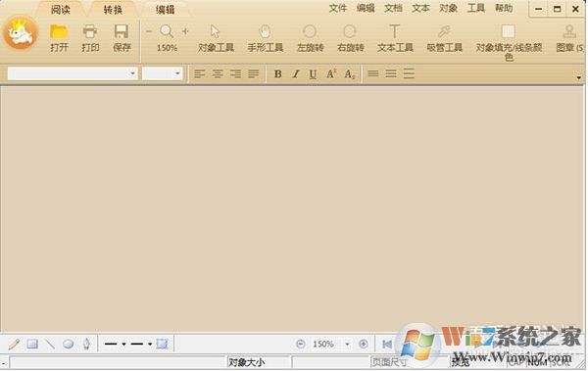Open the 文件 menu

(338, 8)
